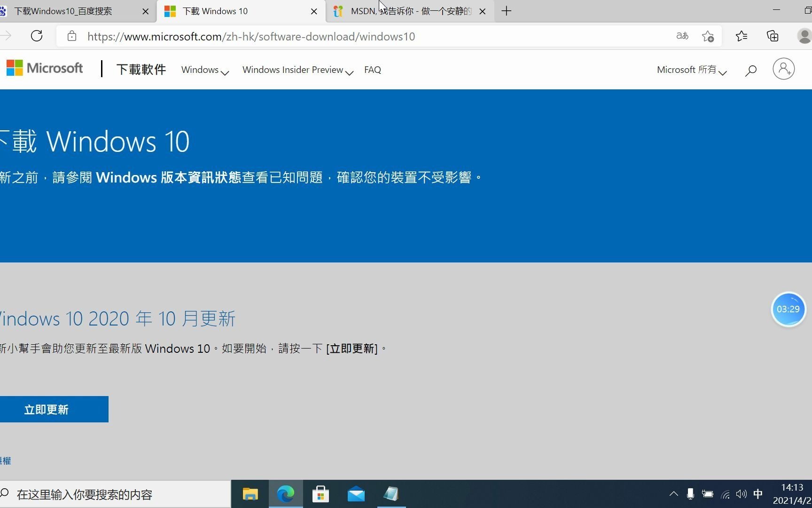Image resolution: width=812 pixels, height=508 pixels.
Task: Click the taskbar search box
Action: tap(115, 494)
